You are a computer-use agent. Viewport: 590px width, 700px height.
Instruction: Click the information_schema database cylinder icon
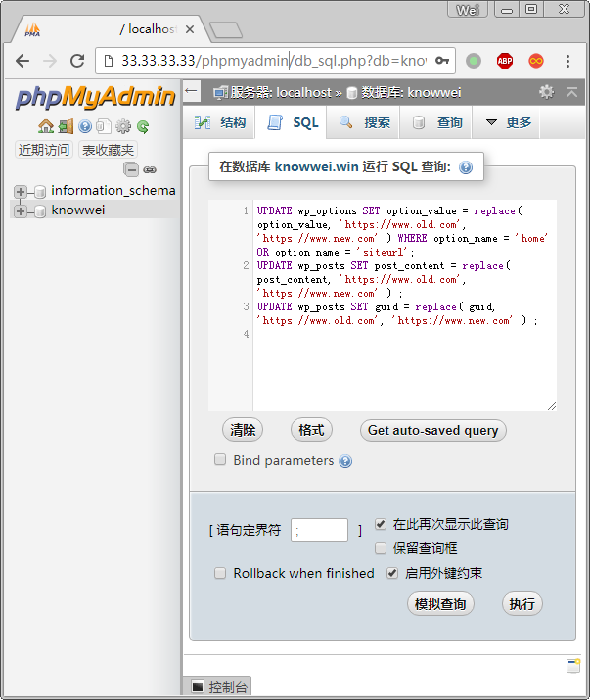[x=40, y=192]
